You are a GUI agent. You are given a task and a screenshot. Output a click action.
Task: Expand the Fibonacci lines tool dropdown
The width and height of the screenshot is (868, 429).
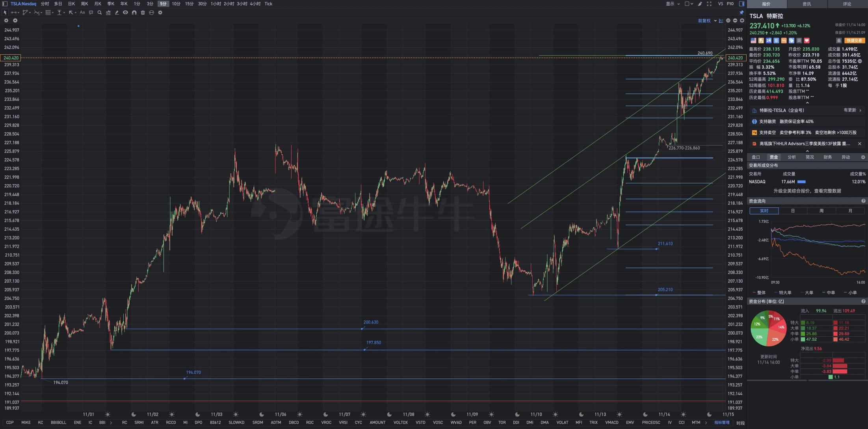[53, 13]
